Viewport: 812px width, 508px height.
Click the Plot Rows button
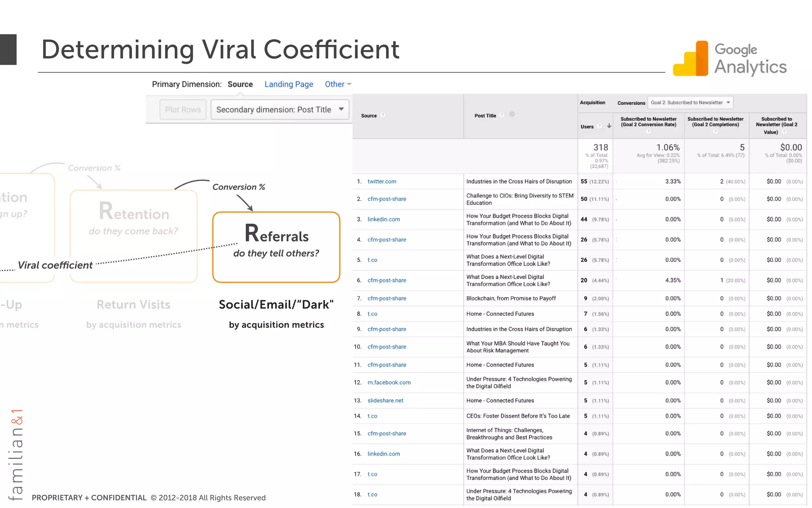[x=183, y=110]
